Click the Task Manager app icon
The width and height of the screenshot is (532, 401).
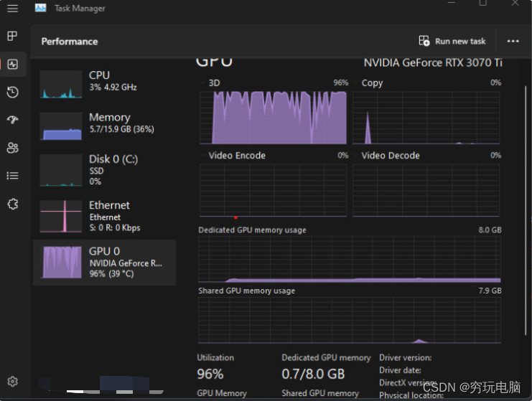pos(40,8)
